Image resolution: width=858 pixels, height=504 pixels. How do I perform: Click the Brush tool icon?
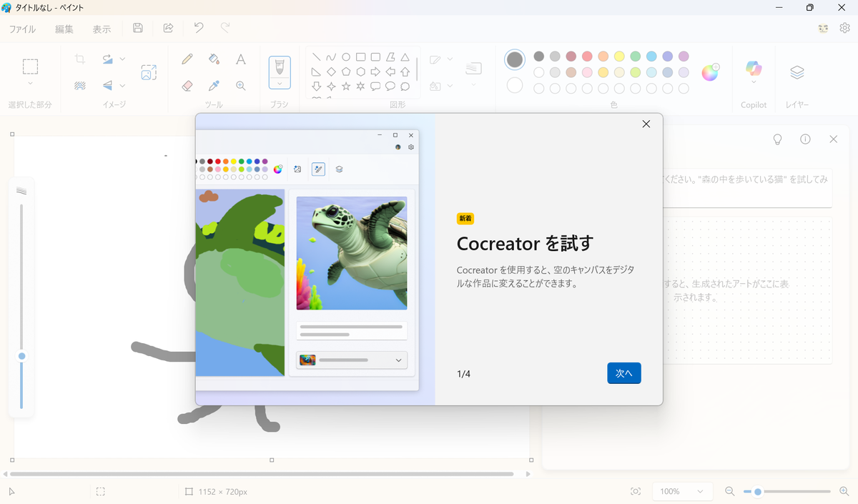tap(280, 67)
